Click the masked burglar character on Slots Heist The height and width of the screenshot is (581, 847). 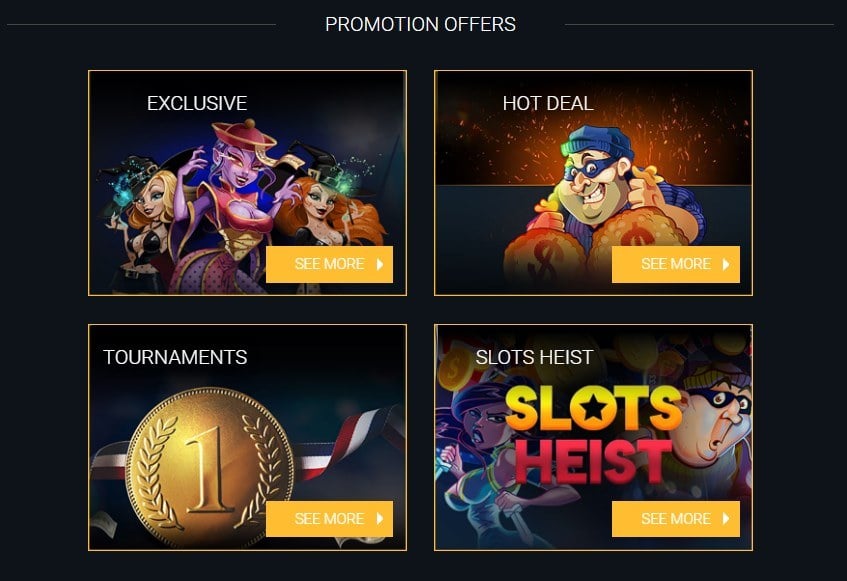point(710,420)
